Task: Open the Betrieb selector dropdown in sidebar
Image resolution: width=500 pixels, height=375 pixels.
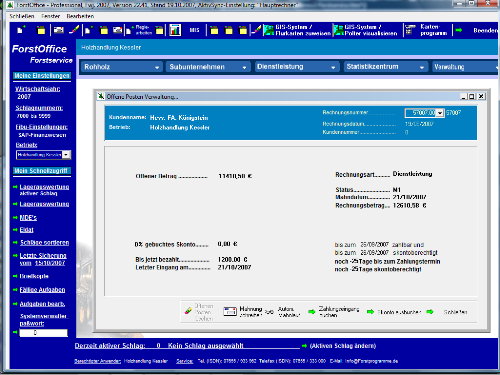Action: [66, 155]
